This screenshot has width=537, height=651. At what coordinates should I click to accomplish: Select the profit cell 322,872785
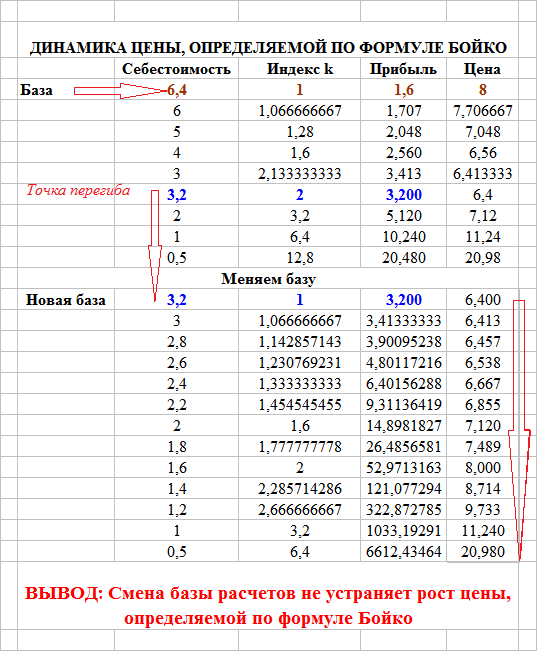pyautogui.click(x=403, y=509)
